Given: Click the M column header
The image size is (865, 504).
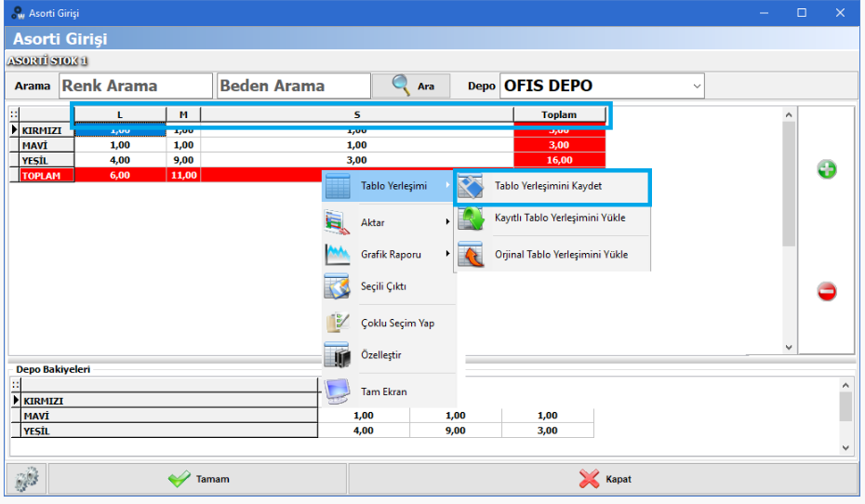Looking at the screenshot, I should [183, 114].
